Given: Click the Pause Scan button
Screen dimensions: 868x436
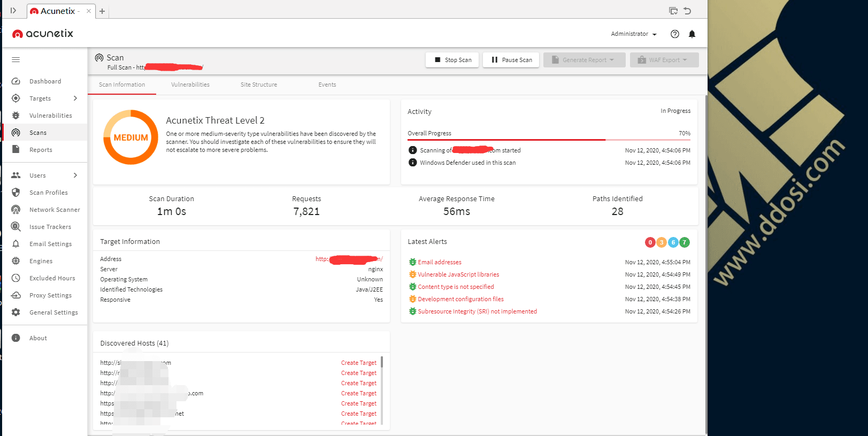Looking at the screenshot, I should (511, 60).
